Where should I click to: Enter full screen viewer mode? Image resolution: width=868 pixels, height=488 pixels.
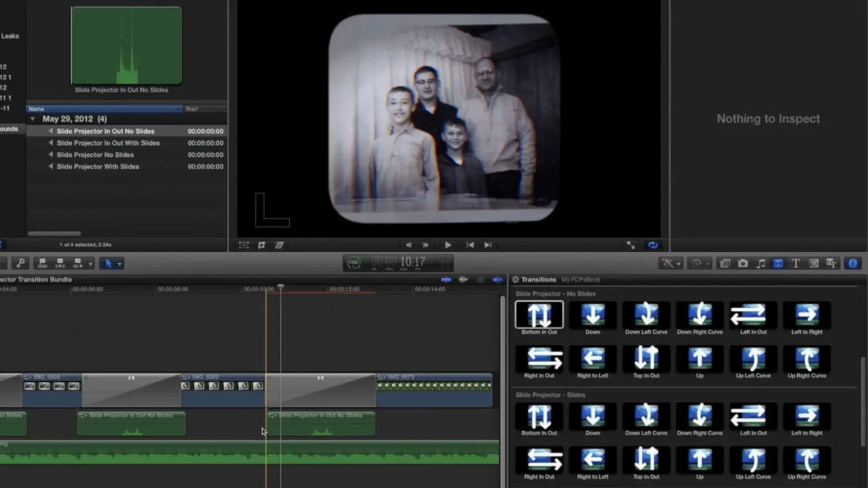pos(631,245)
